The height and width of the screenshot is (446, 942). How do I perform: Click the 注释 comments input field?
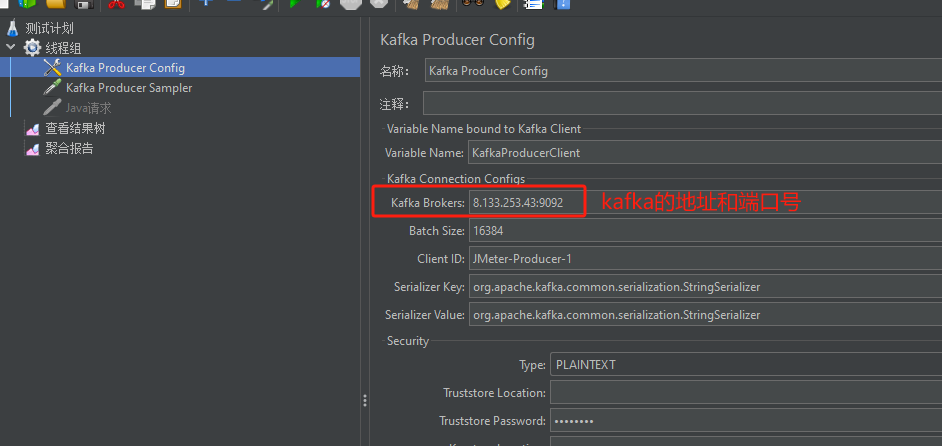pos(682,103)
